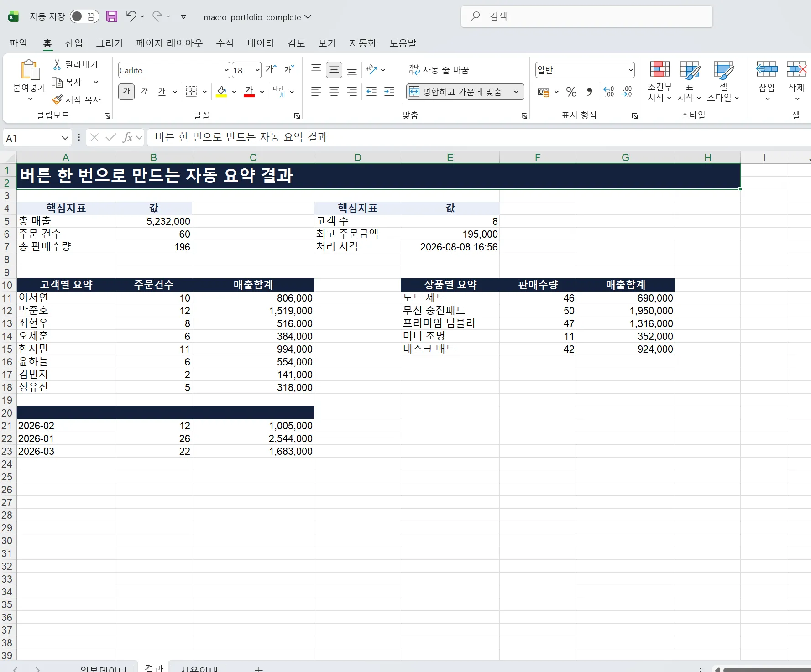Open the font name Carlito dropdown
Viewport: 811px width, 672px height.
click(x=226, y=70)
